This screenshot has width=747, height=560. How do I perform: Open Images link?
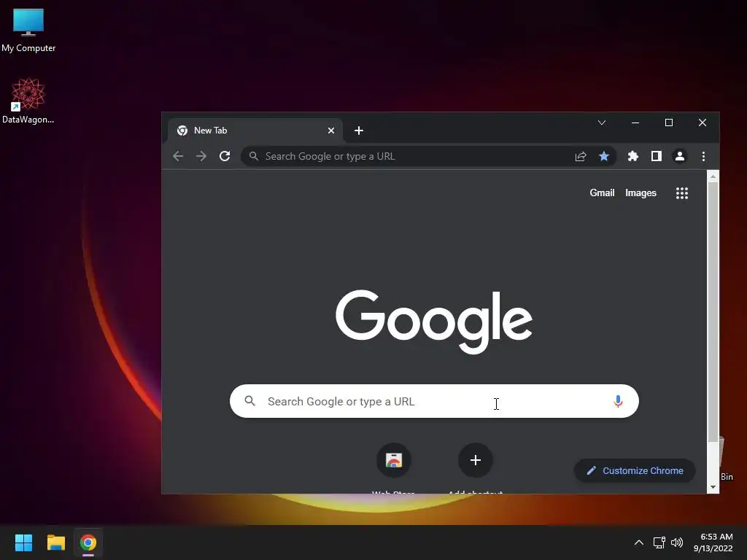click(x=640, y=192)
